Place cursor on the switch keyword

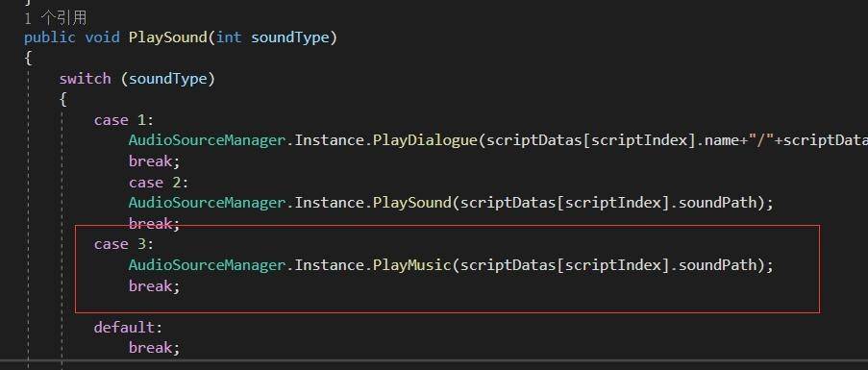tap(86, 79)
